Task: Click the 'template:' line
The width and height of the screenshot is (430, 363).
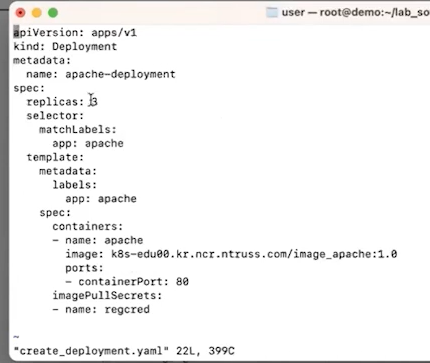Action: (55, 157)
